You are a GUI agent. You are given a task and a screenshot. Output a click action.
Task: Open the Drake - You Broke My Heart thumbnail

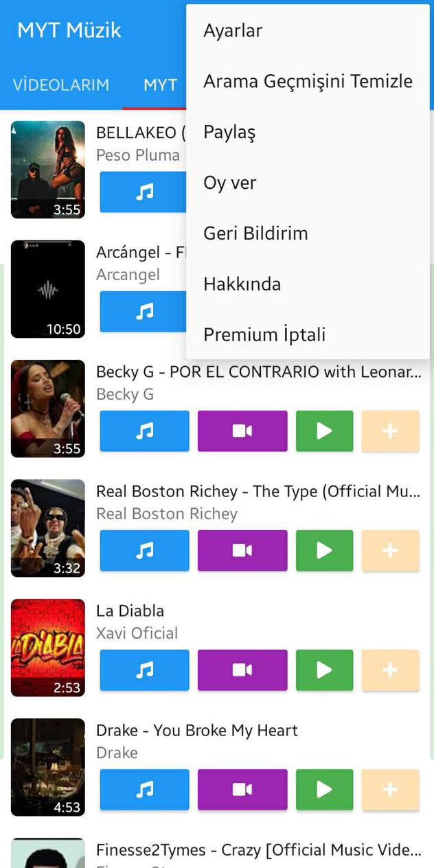click(x=48, y=767)
